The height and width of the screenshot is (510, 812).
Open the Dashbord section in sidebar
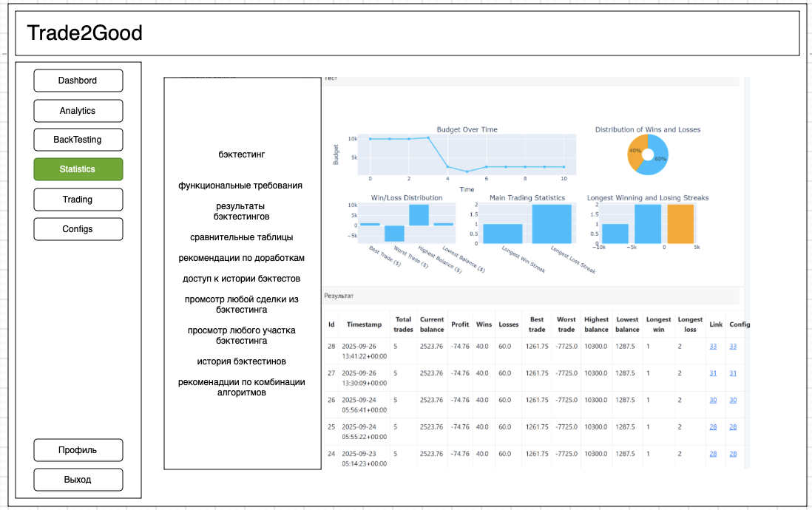[x=78, y=81]
